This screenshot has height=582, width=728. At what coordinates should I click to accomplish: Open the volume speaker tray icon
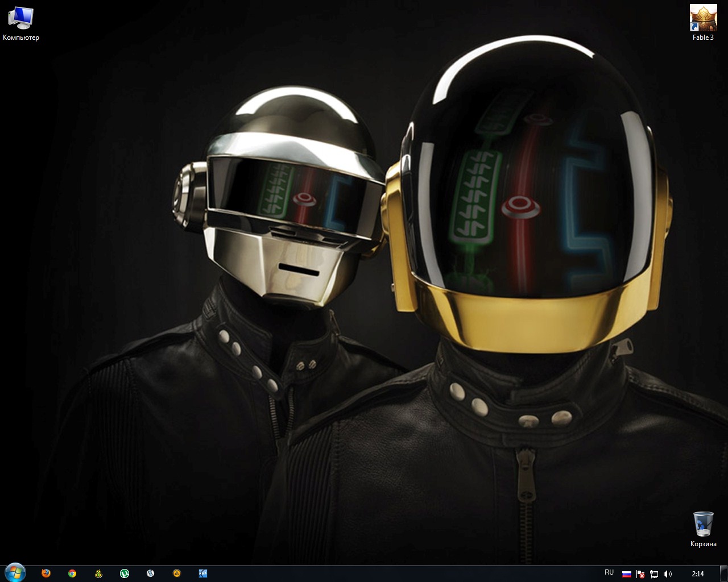point(668,574)
